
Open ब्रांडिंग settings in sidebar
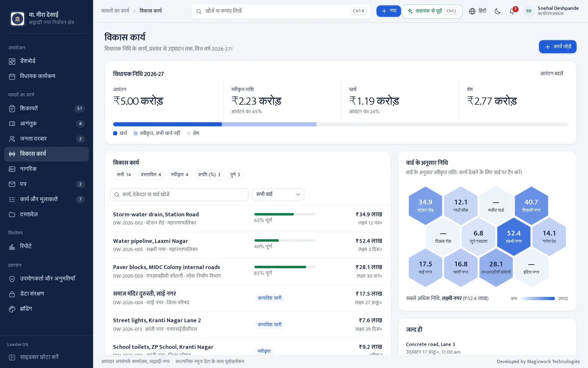pyautogui.click(x=46, y=309)
